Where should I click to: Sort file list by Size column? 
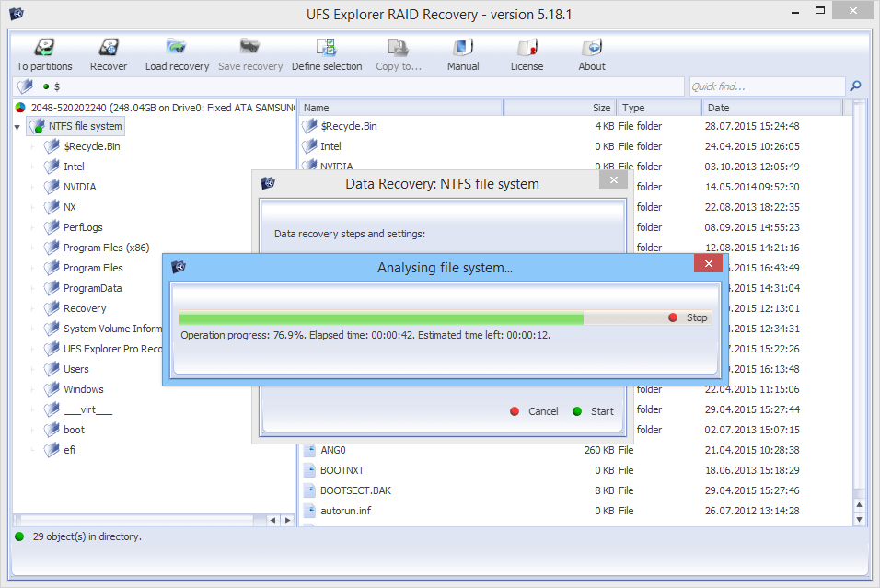click(x=560, y=108)
